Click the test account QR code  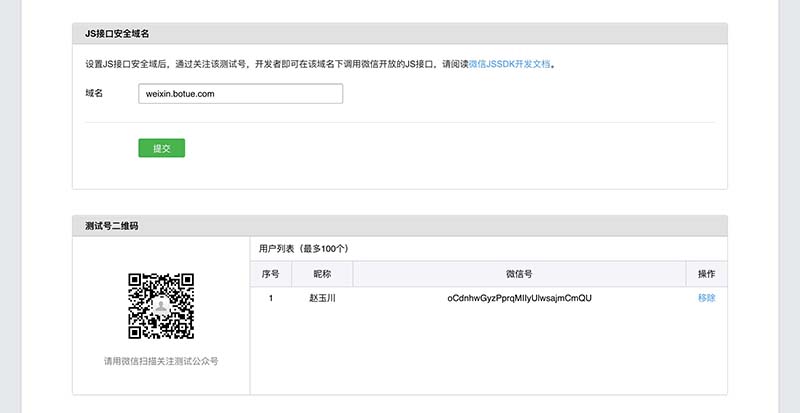tap(161, 306)
